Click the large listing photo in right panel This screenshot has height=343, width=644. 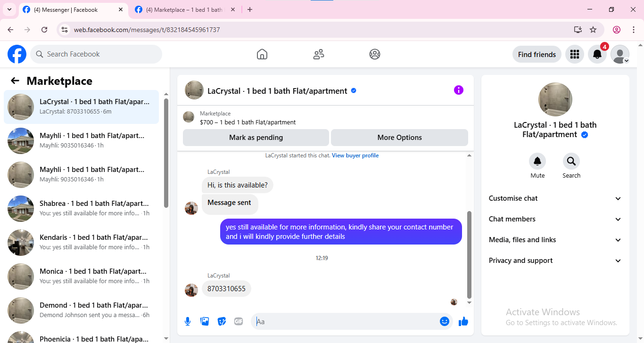click(555, 99)
